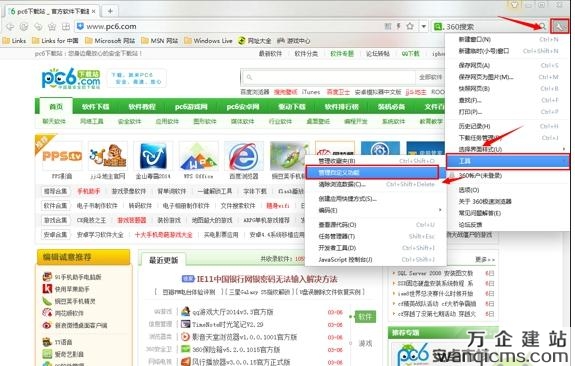Click the star bookmark icon in address bar
The image size is (575, 366).
(410, 26)
